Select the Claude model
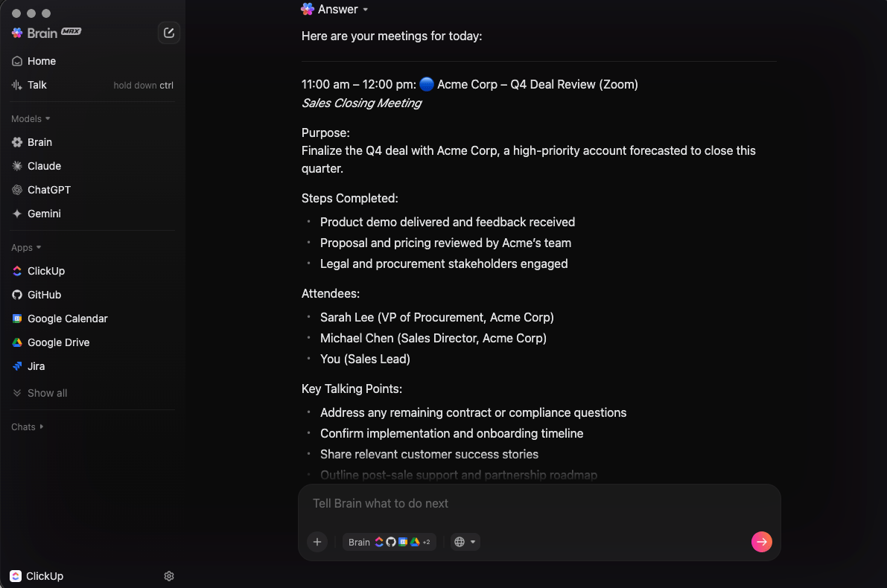887x588 pixels. click(44, 166)
